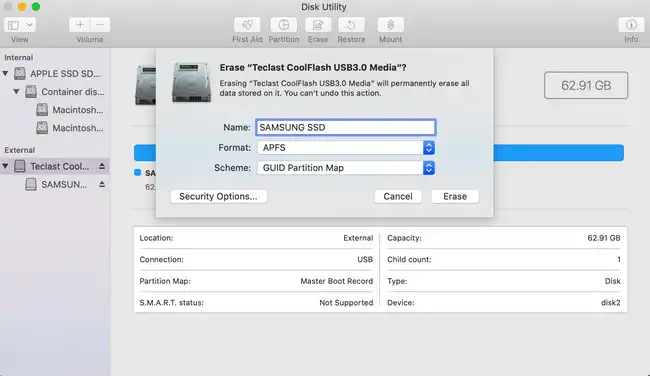650x376 pixels.
Task: Click the Connection USB value
Action: (x=365, y=260)
